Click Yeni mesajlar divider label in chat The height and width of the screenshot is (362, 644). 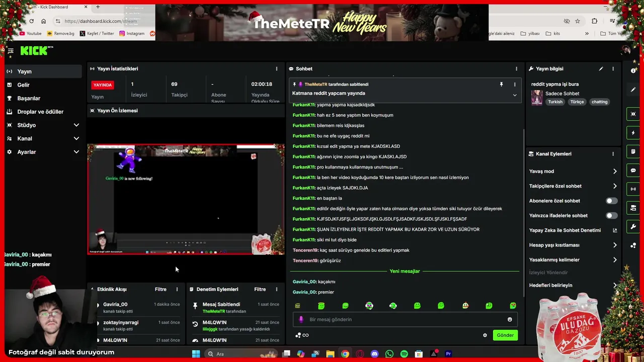[x=405, y=271]
